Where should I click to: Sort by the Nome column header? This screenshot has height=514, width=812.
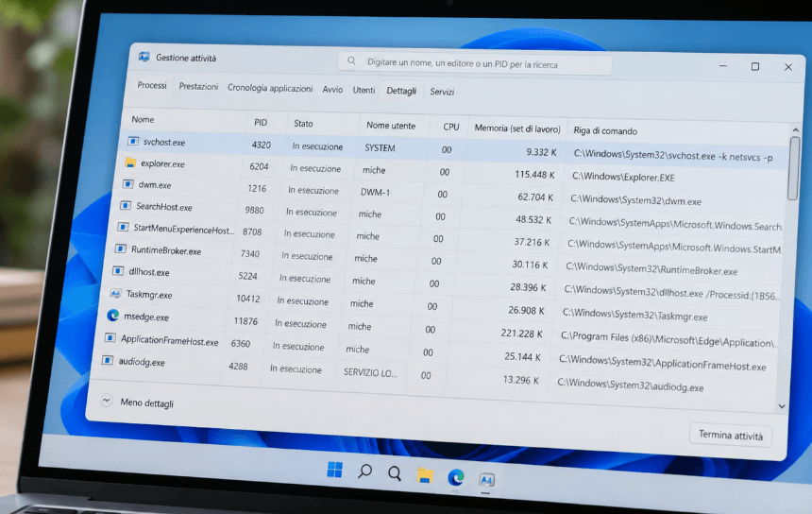pos(143,119)
